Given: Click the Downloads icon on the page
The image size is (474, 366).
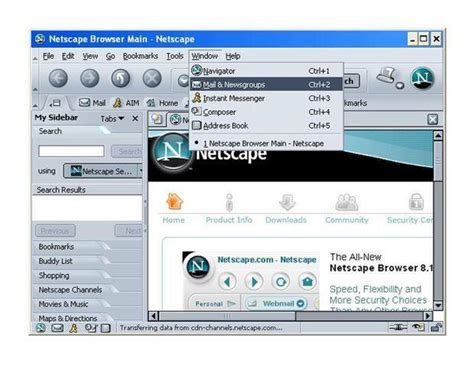Looking at the screenshot, I should (x=287, y=202).
